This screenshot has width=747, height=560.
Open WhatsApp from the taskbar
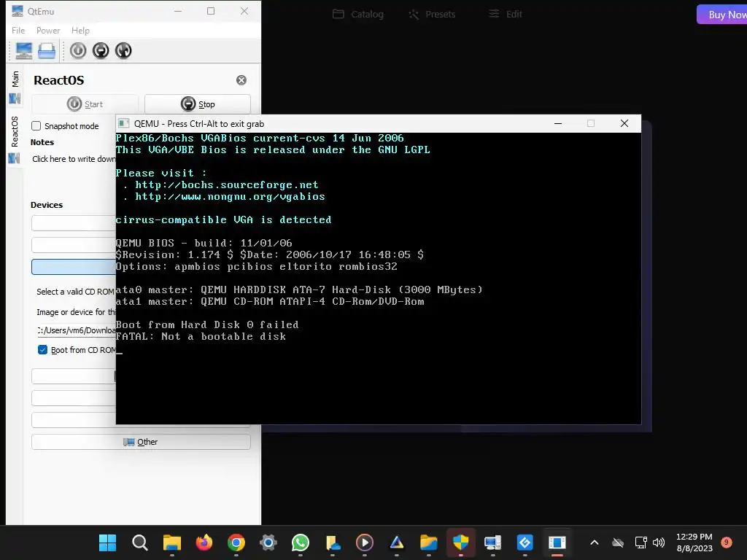[x=300, y=542]
